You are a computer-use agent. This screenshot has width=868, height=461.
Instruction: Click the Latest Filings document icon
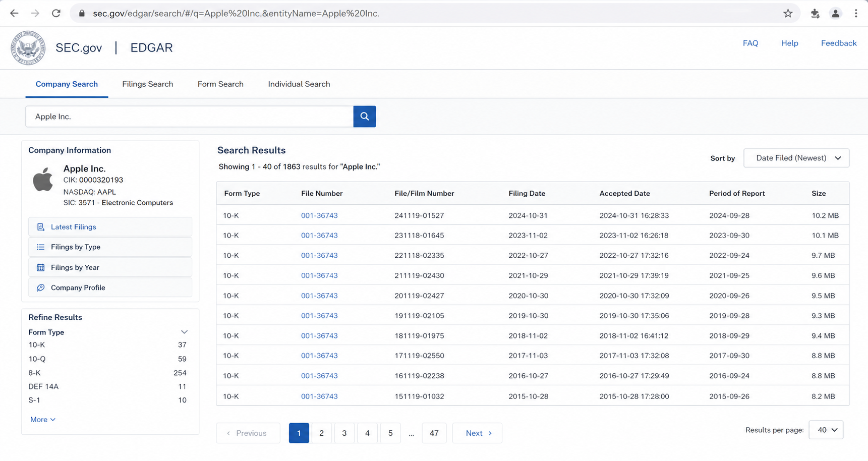click(41, 227)
